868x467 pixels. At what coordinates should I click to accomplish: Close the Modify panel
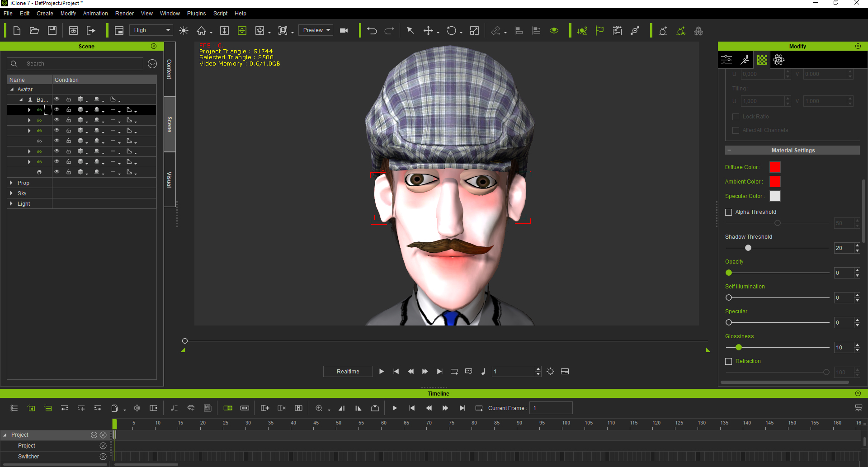858,46
